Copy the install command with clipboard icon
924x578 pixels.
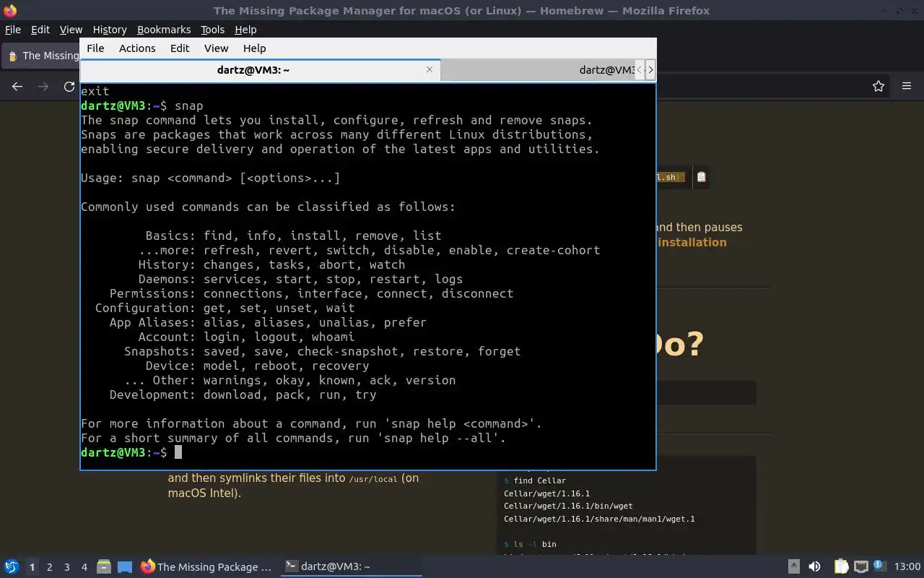coord(701,176)
